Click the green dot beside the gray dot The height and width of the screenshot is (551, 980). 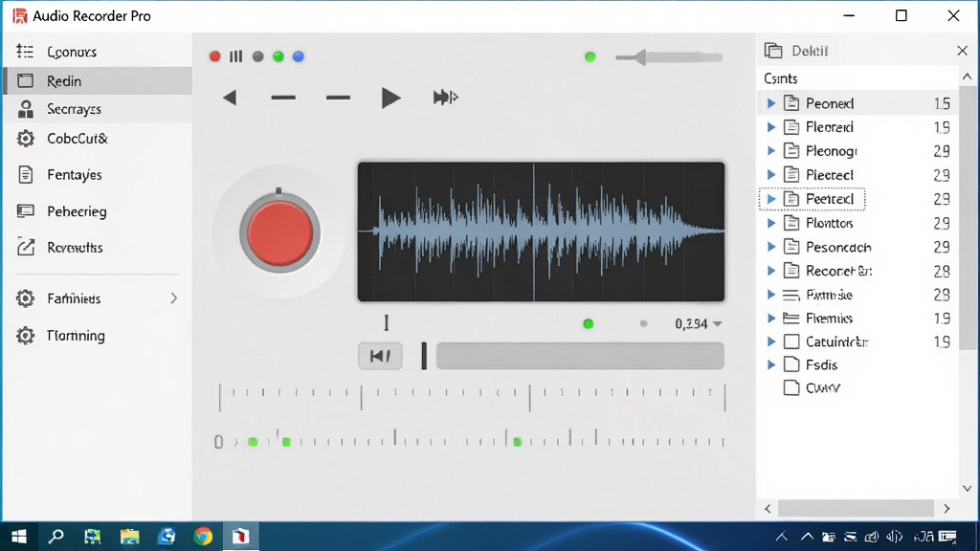click(278, 56)
